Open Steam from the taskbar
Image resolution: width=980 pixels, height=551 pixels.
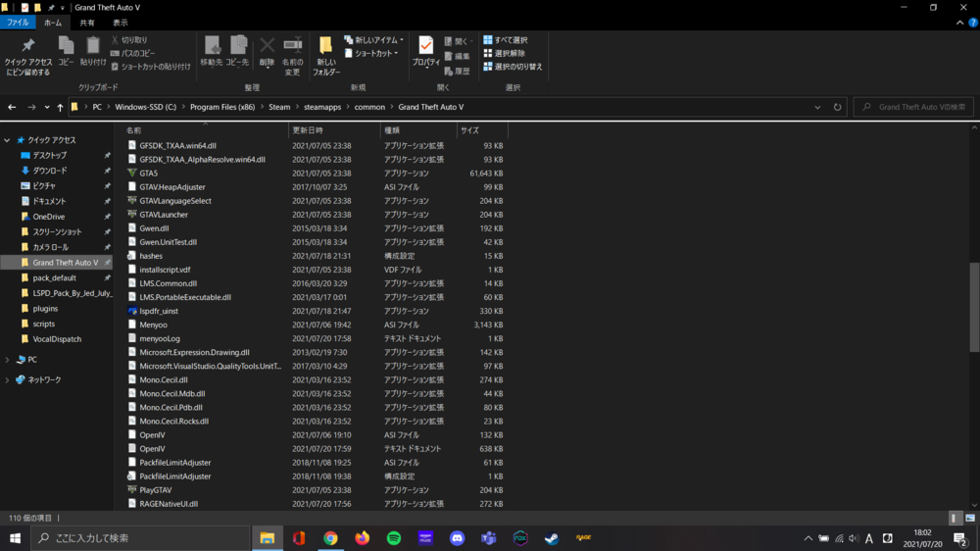point(552,538)
